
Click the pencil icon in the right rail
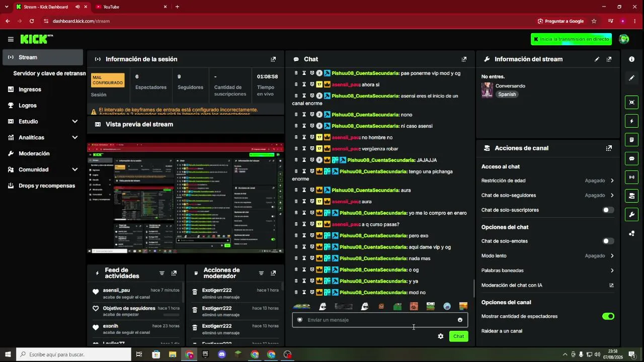(632, 78)
